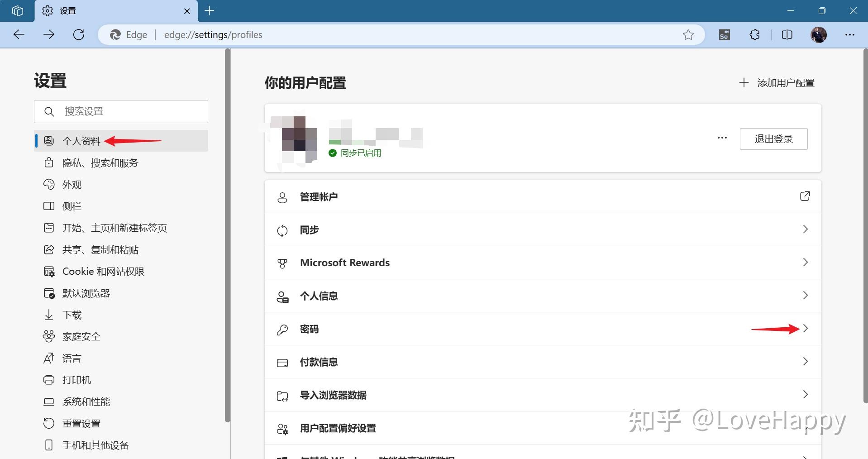Screen dimensions: 868x459
Task: Open the Settings and more menu
Action: pos(849,34)
